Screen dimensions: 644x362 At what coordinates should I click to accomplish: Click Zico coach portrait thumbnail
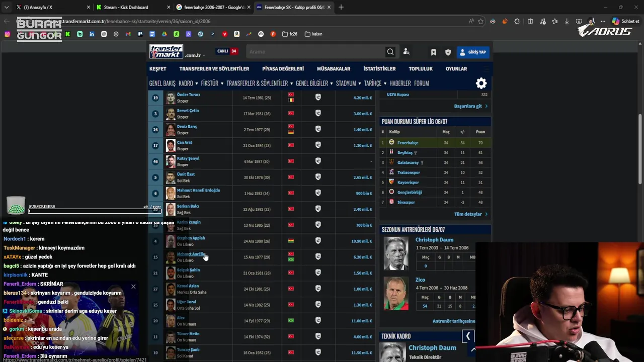click(x=396, y=293)
